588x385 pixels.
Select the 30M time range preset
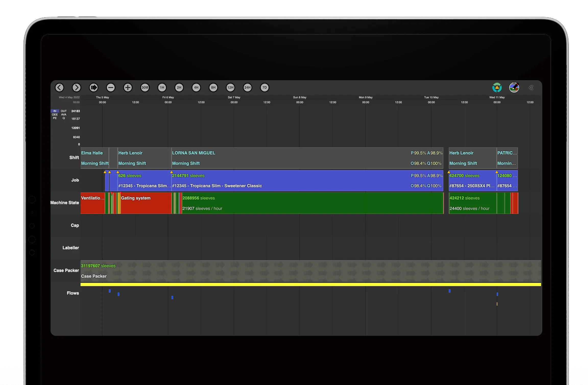click(x=145, y=88)
